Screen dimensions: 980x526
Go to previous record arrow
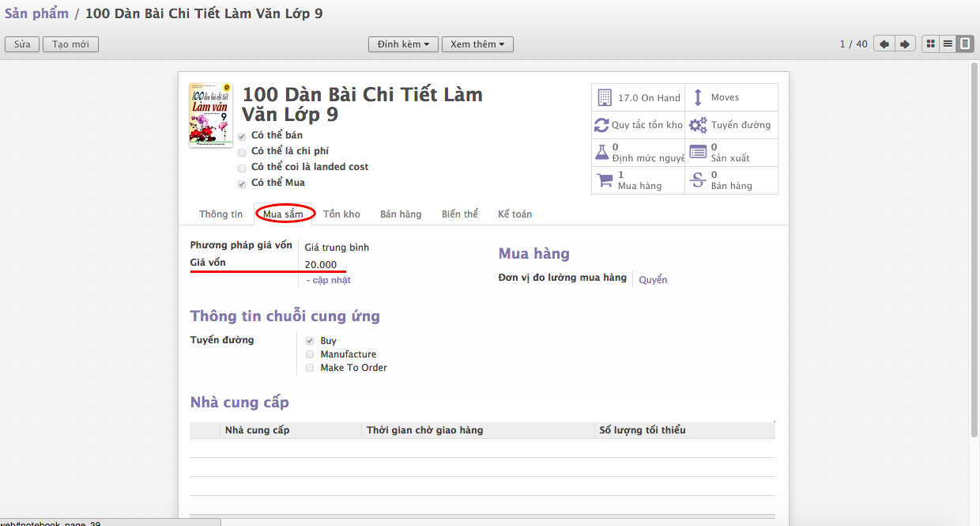pyautogui.click(x=884, y=44)
